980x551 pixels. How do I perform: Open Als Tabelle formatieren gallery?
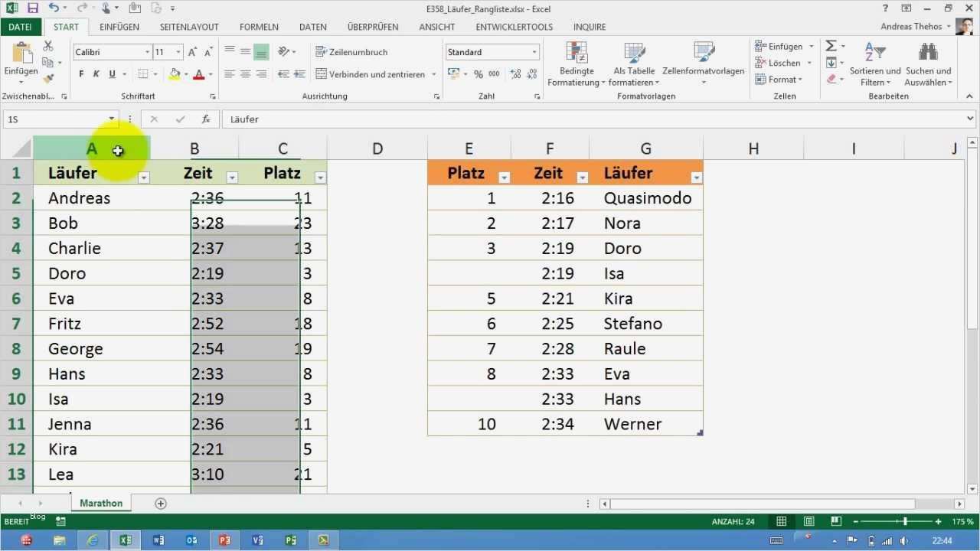[635, 64]
